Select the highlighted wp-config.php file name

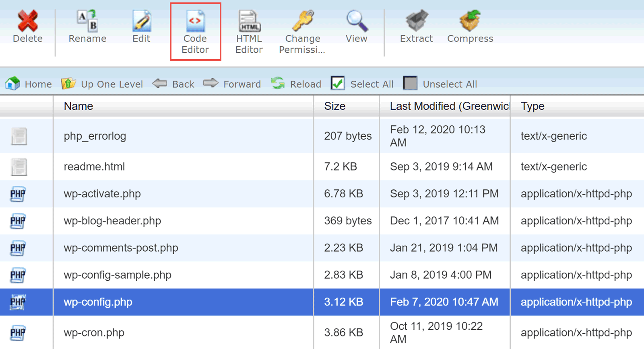pyautogui.click(x=98, y=302)
